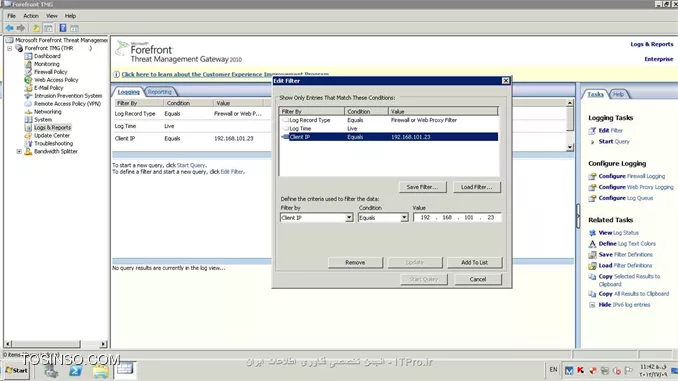Click the Load Filter... button
This screenshot has width=678, height=381.
[x=477, y=187]
